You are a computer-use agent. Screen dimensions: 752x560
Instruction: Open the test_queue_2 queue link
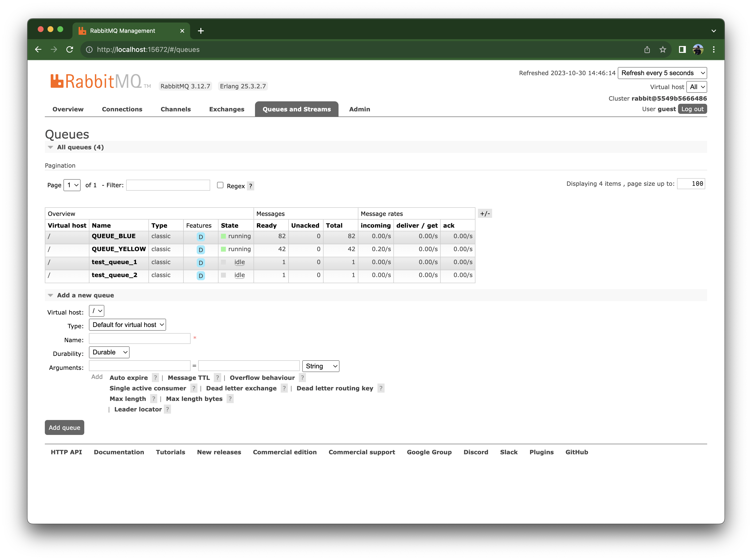[x=114, y=275]
